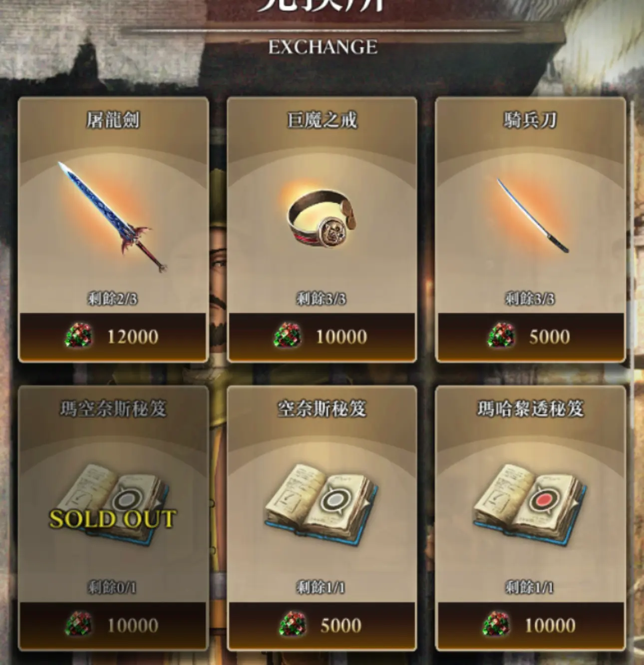Click the 巨魔之戒 title label
The width and height of the screenshot is (644, 665).
pyautogui.click(x=322, y=120)
